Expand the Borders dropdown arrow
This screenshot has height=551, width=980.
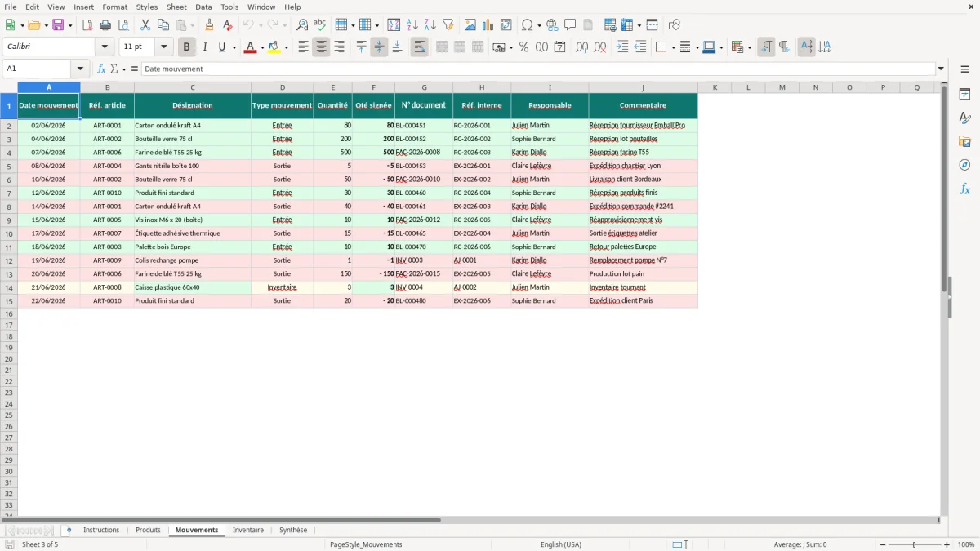tap(673, 47)
